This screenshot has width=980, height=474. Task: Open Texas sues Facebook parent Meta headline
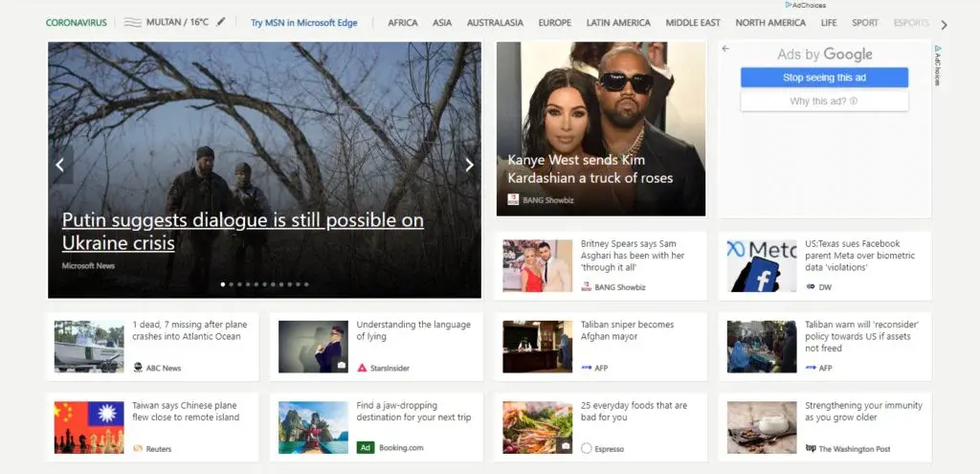(859, 255)
